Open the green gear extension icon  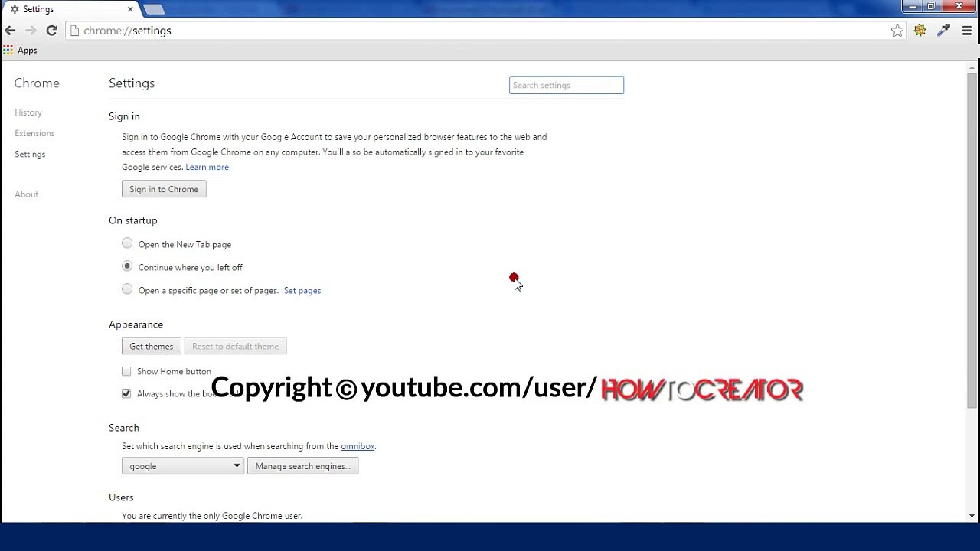(920, 31)
